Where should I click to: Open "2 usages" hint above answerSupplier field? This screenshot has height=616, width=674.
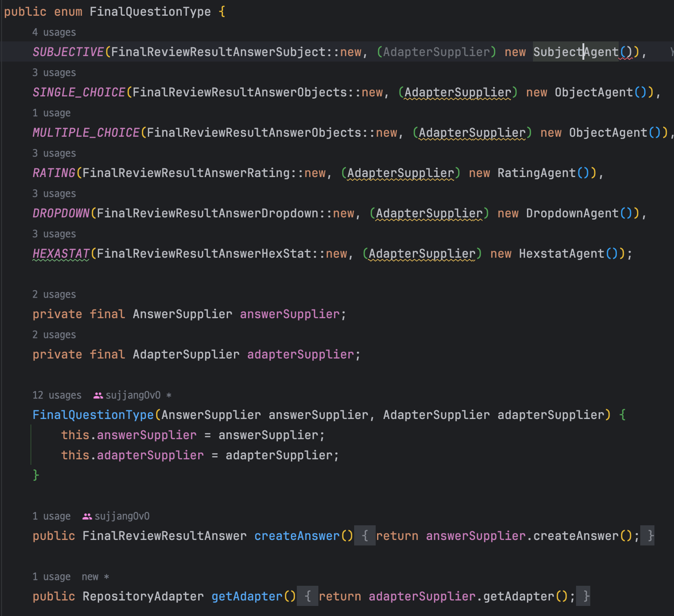point(54,294)
